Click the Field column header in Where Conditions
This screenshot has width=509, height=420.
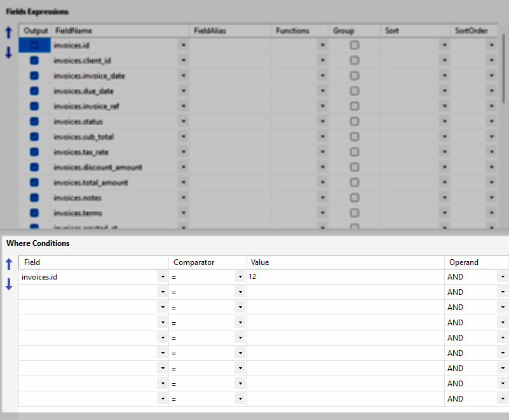[93, 262]
